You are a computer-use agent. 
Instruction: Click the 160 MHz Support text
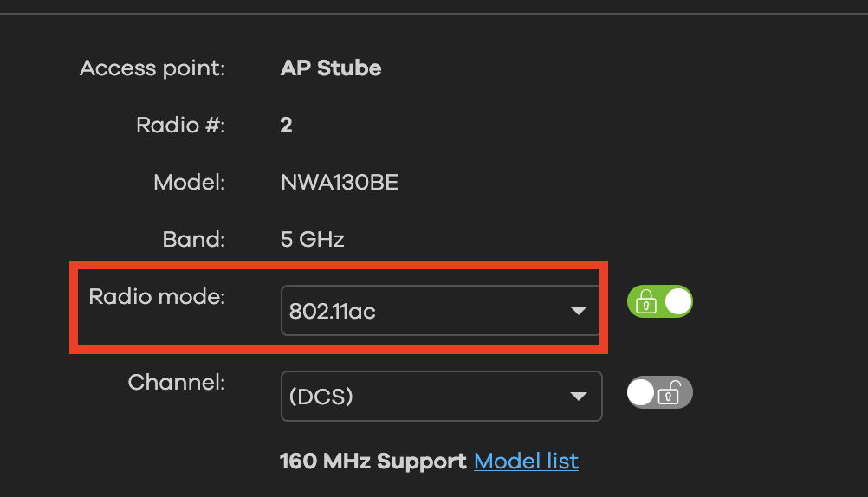pos(372,461)
